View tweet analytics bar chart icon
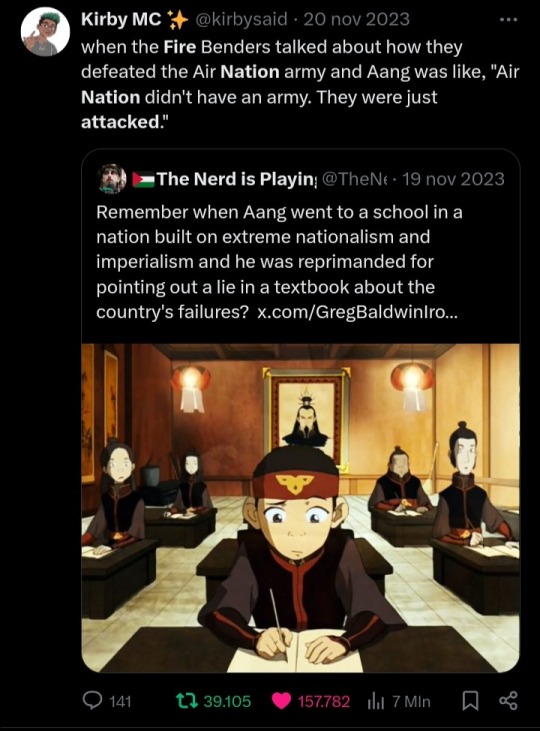This screenshot has width=540, height=731. pyautogui.click(x=376, y=701)
